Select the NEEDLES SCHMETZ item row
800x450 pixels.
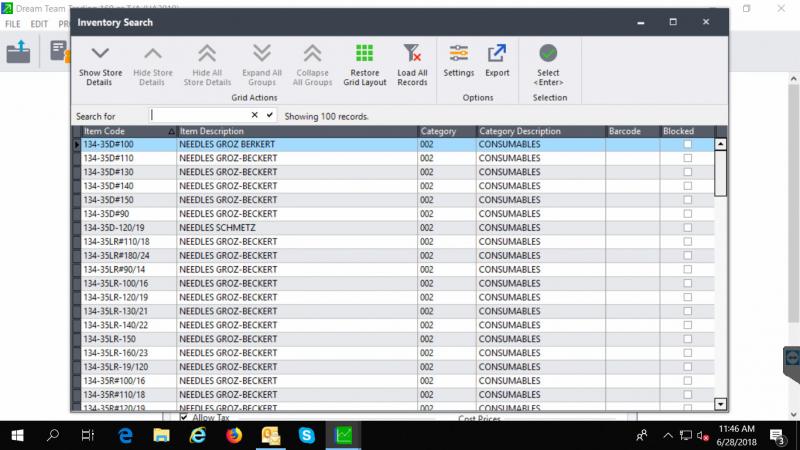coord(295,228)
